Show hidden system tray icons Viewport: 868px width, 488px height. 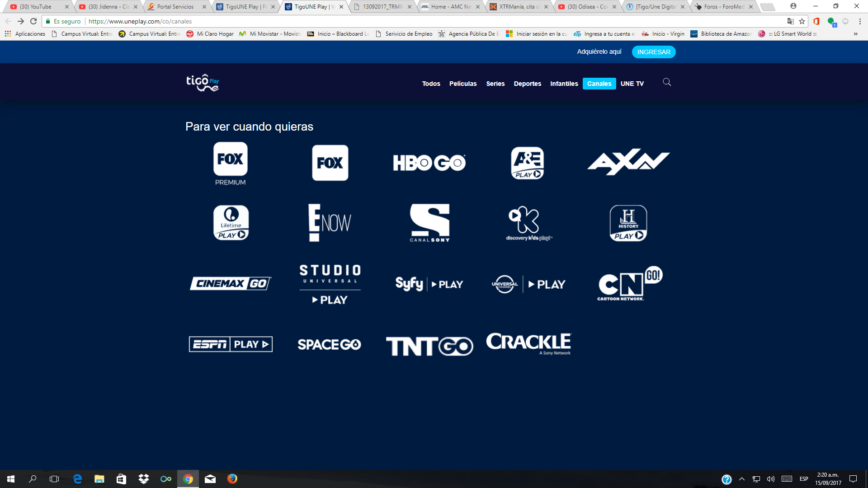tap(741, 479)
